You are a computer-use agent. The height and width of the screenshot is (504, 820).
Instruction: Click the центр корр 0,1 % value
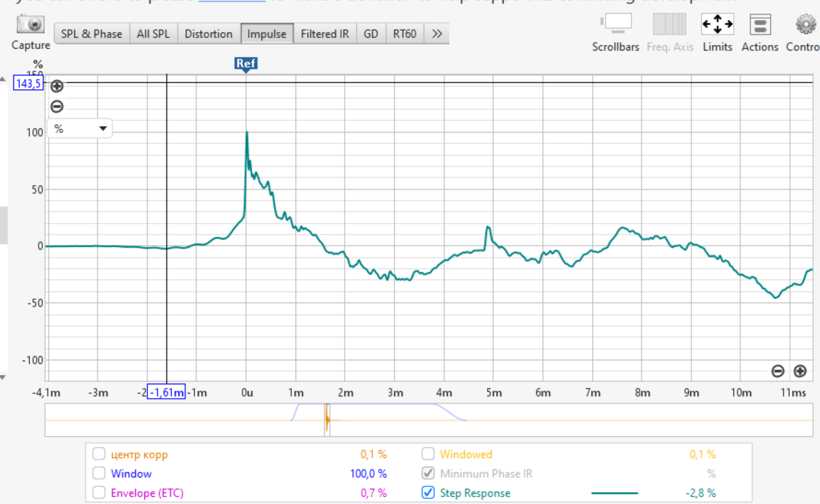click(x=373, y=455)
